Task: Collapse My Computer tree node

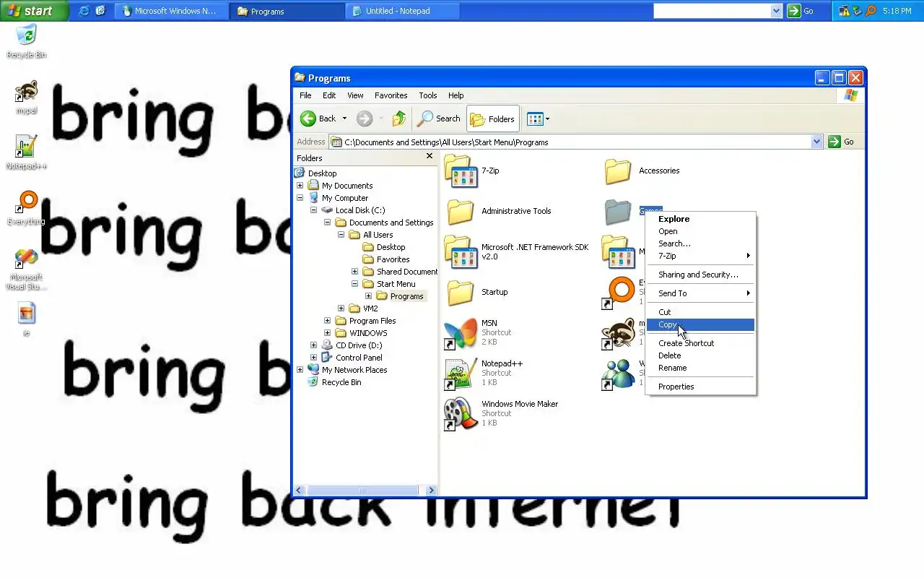Action: [300, 198]
